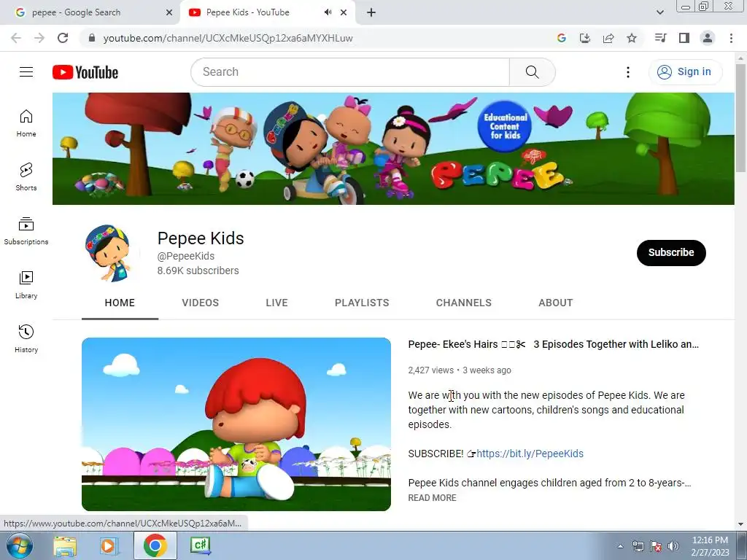Screen dimensions: 747x560
Task: Click the Google icon in address bar
Action: [562, 38]
